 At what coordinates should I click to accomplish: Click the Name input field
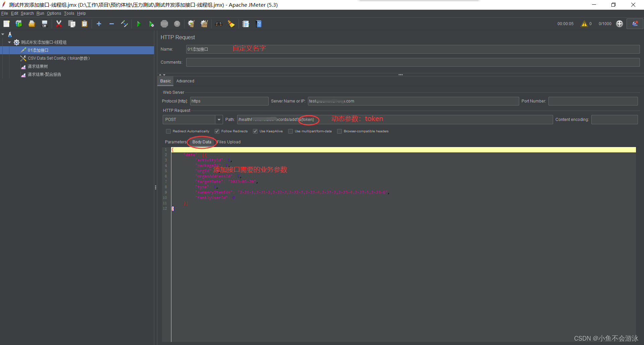[x=413, y=49]
